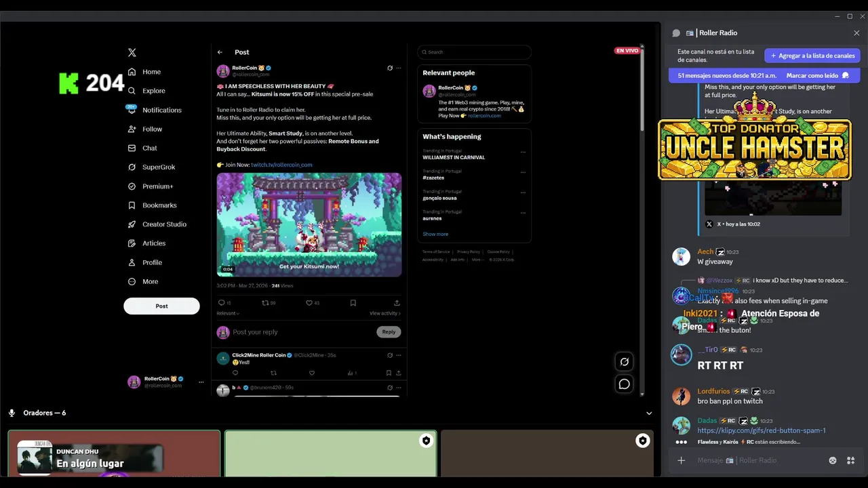Click the floating Grok button
The height and width of the screenshot is (488, 868).
[x=625, y=362]
